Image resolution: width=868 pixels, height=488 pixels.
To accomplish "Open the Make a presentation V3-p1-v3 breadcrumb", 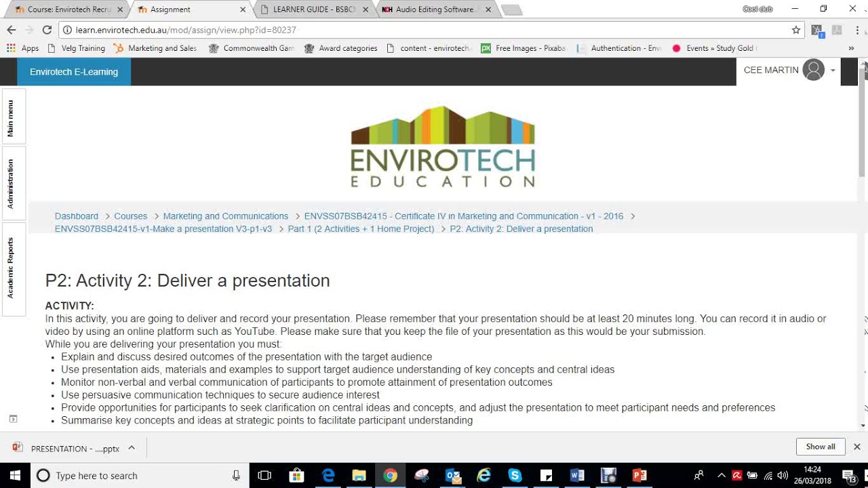I will click(163, 229).
